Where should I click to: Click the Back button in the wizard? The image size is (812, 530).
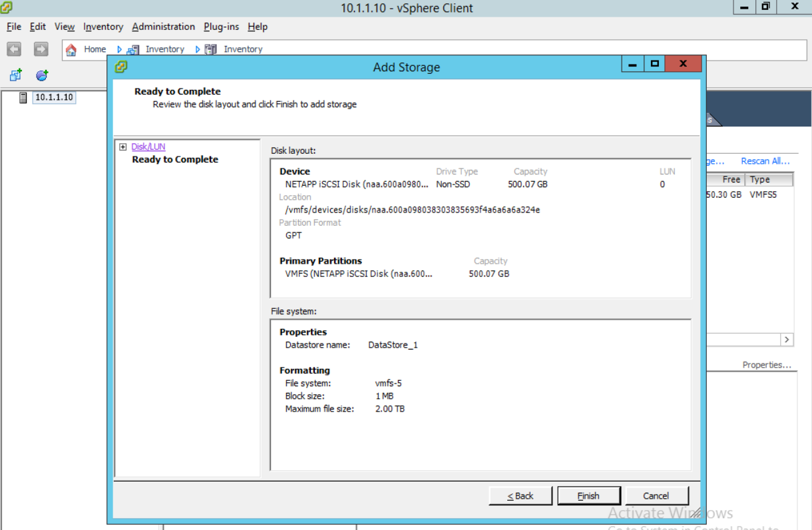tap(520, 495)
